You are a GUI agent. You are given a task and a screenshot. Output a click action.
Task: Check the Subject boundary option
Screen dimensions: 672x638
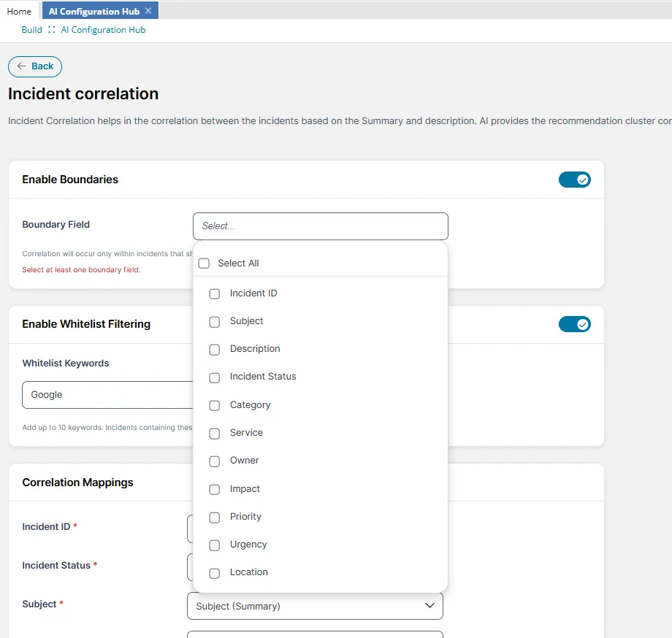[214, 322]
